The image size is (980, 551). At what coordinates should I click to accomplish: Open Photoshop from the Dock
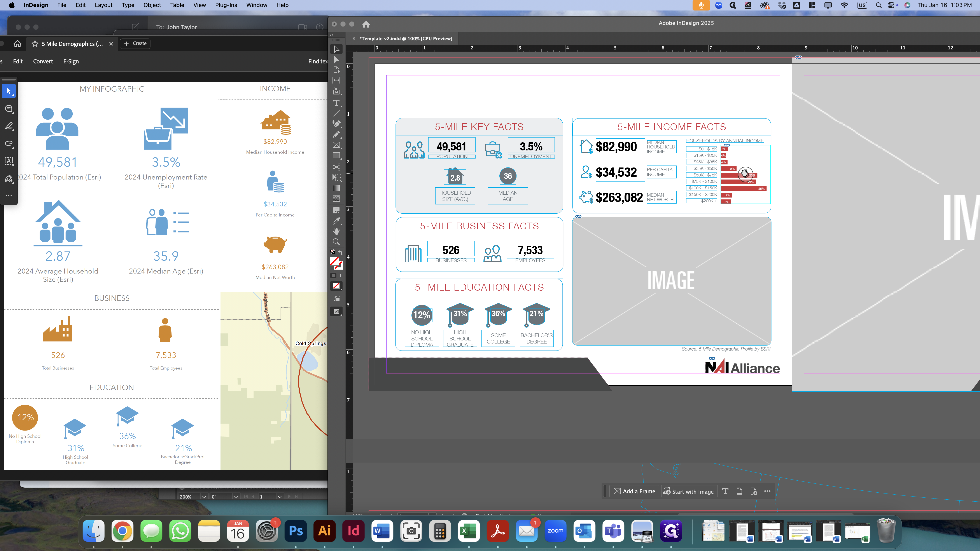(296, 531)
